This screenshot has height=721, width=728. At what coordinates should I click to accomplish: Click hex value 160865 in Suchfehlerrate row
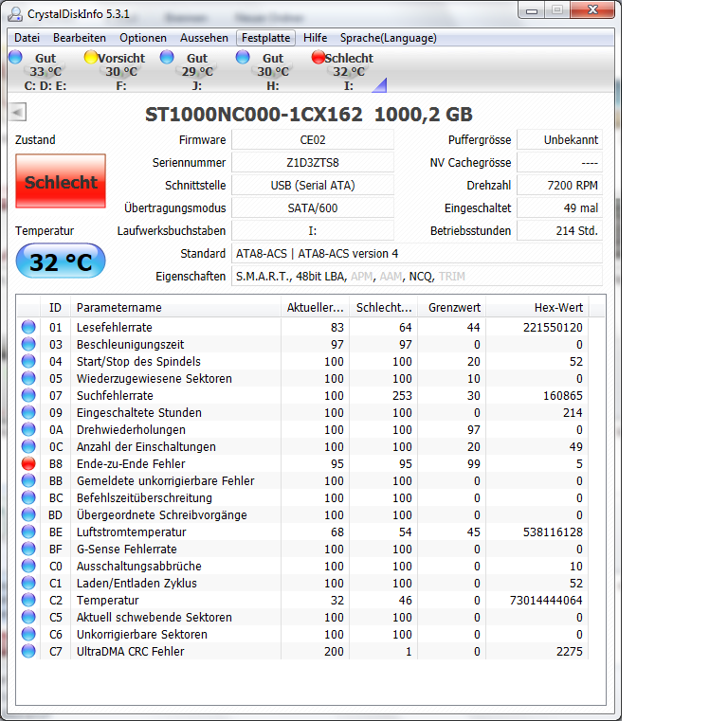point(563,395)
